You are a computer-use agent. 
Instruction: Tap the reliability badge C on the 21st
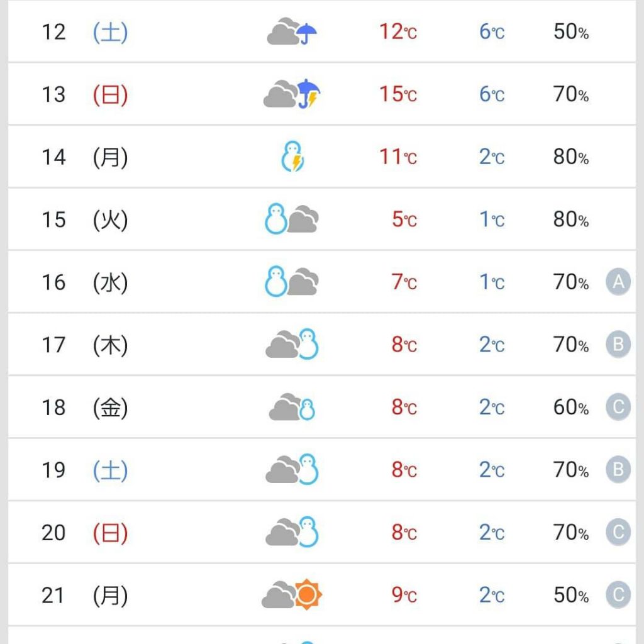618,595
